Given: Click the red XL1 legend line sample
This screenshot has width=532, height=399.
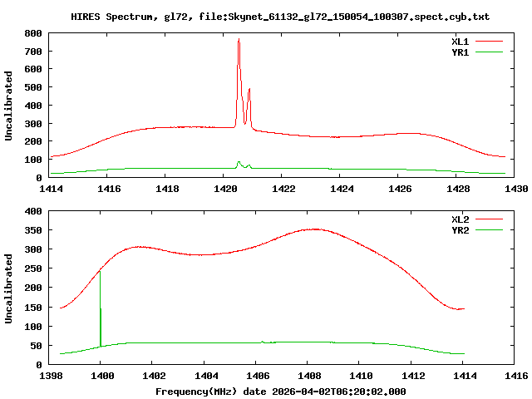Looking at the screenshot, I should pos(489,42).
